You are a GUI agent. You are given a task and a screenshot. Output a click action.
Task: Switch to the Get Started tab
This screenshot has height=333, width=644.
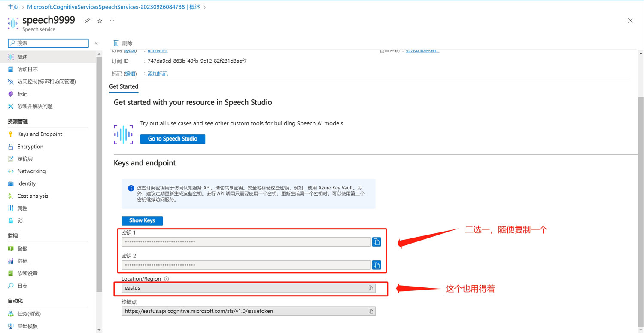(124, 86)
